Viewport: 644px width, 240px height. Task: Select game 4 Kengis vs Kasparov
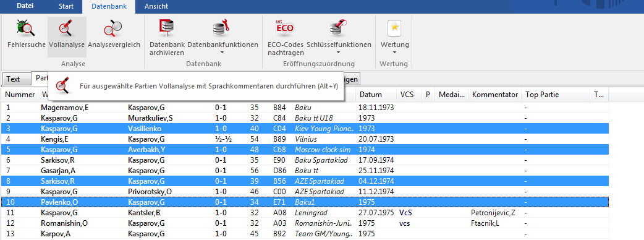coord(304,139)
